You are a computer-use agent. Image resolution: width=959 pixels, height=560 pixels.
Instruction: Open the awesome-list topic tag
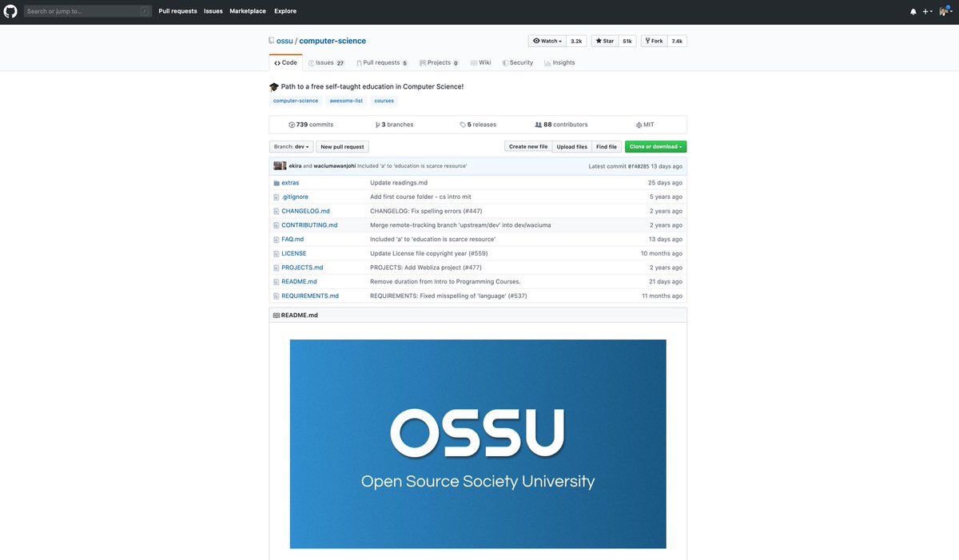click(x=346, y=101)
